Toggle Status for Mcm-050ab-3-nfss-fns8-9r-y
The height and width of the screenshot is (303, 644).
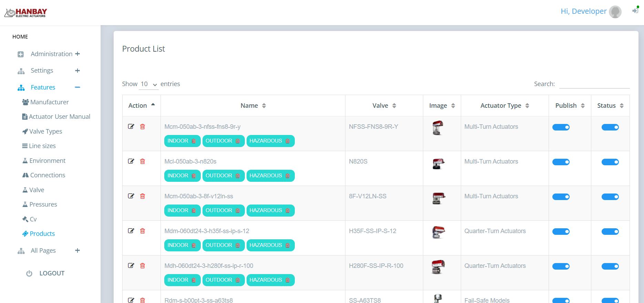tap(610, 127)
